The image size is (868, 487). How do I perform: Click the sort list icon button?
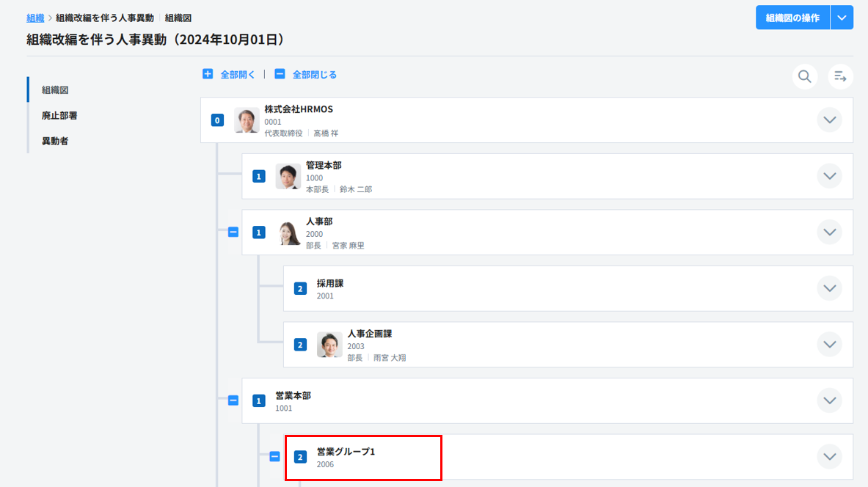pyautogui.click(x=840, y=76)
